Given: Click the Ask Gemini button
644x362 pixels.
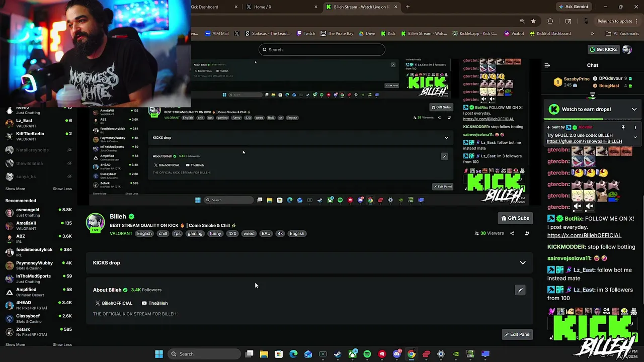Looking at the screenshot, I should pos(573,7).
